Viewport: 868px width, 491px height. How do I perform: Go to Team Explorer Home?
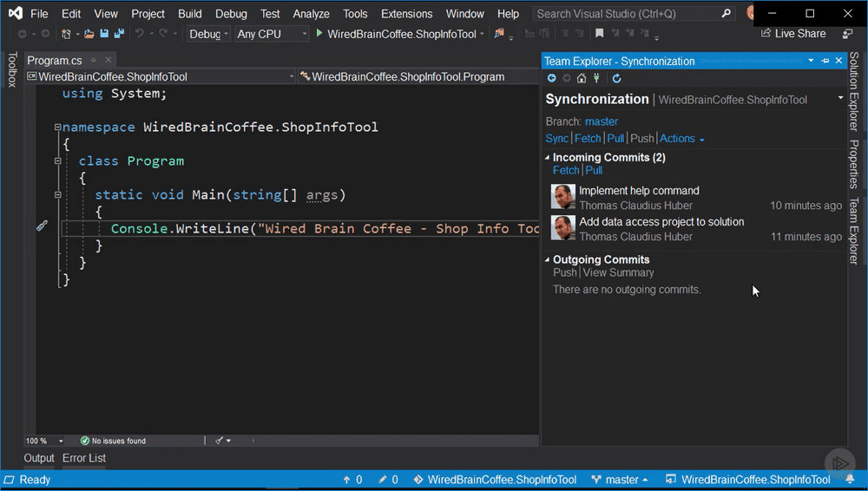[x=582, y=78]
